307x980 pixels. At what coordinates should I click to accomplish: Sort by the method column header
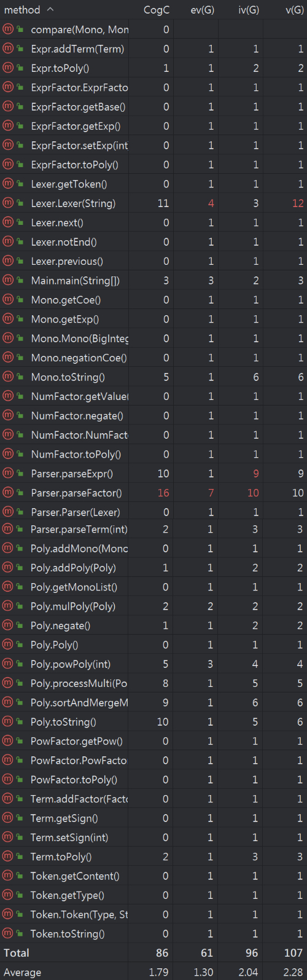tap(22, 10)
